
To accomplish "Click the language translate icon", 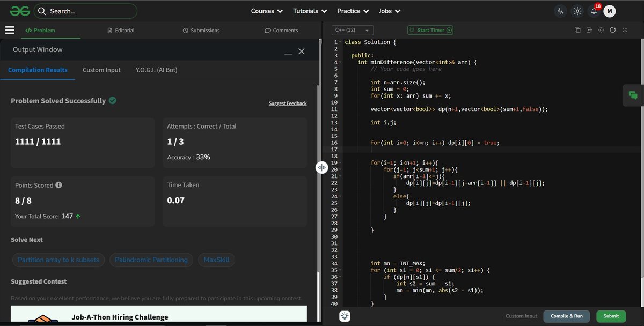I will pos(560,11).
